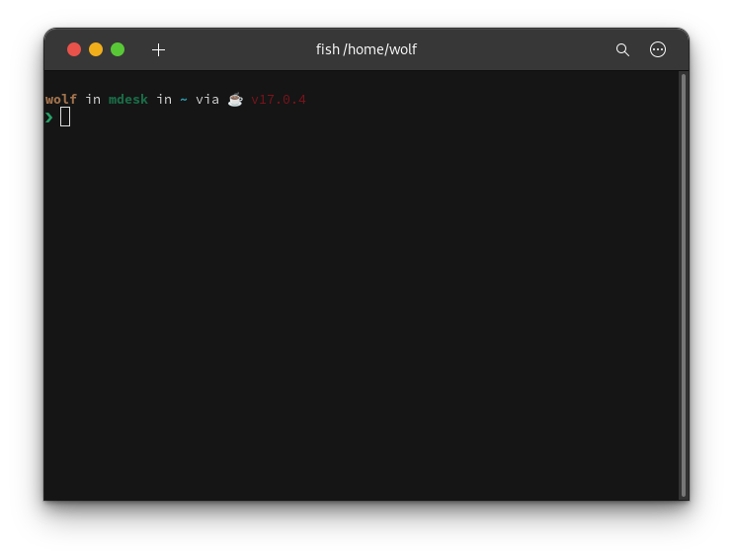Screen dimensions: 733x560
Task: Minimize window using the yellow button
Action: coord(96,49)
